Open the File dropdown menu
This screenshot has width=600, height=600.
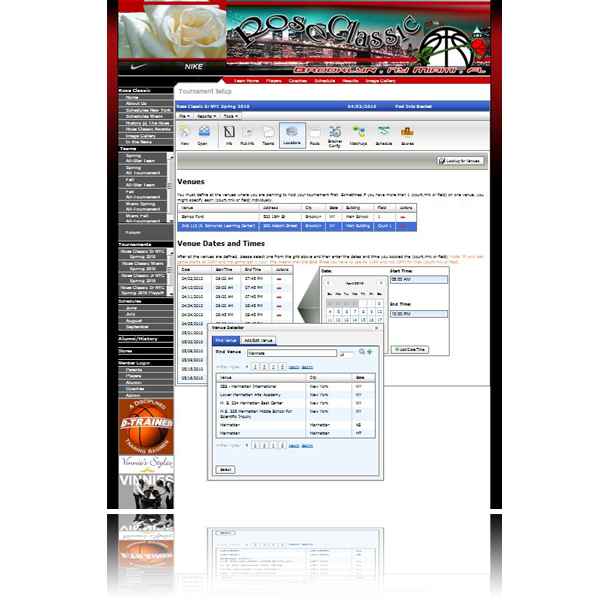point(185,116)
